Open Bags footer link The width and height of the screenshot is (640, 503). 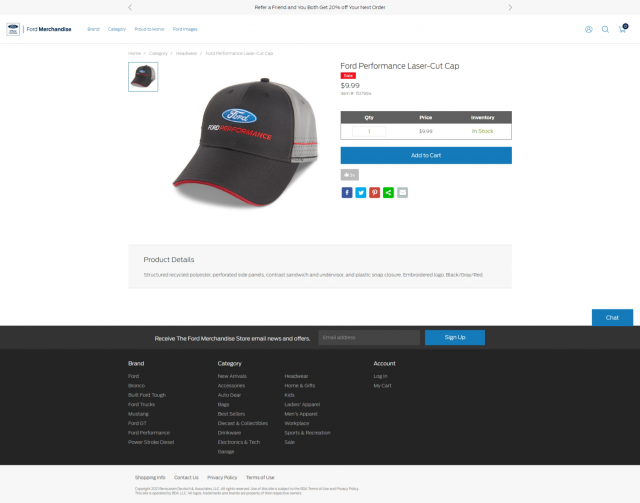[223, 405]
